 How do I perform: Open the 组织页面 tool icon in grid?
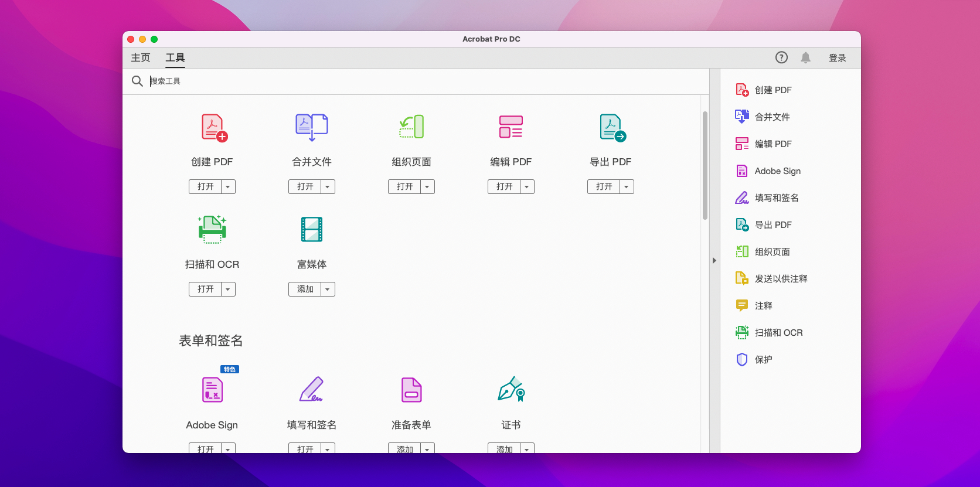click(411, 127)
